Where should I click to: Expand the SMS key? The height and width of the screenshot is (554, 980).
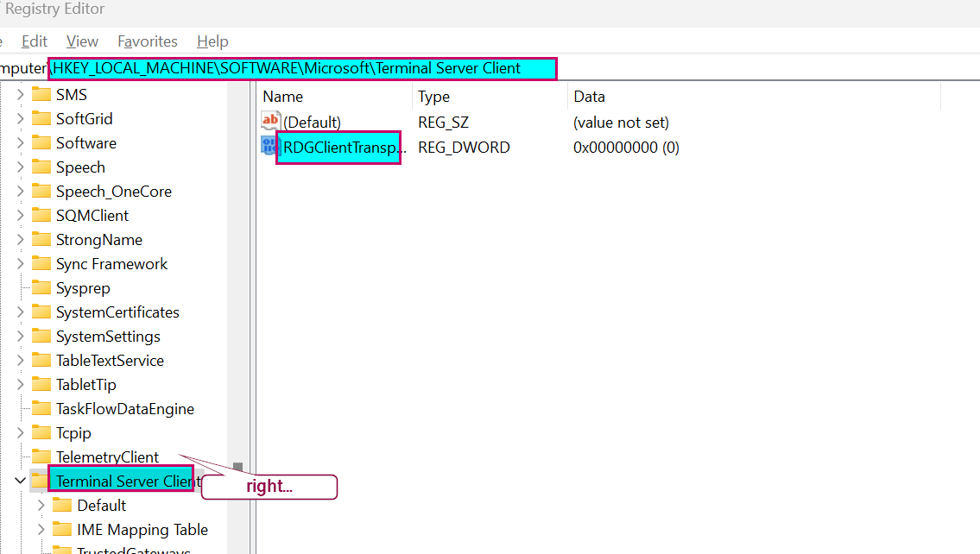20,94
